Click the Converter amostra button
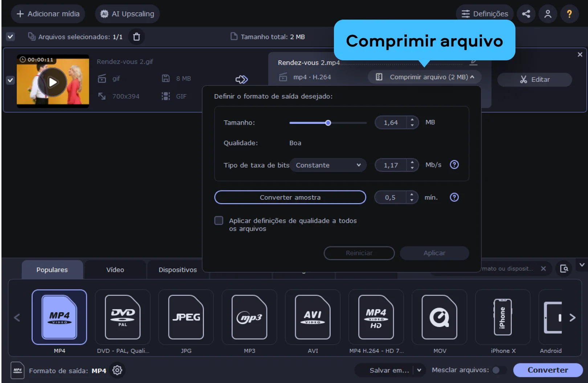This screenshot has height=383, width=588. (290, 197)
